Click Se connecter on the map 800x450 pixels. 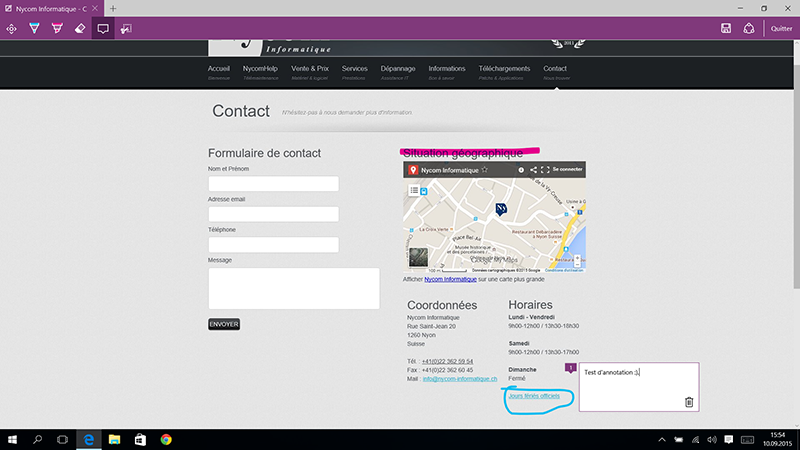tap(567, 169)
